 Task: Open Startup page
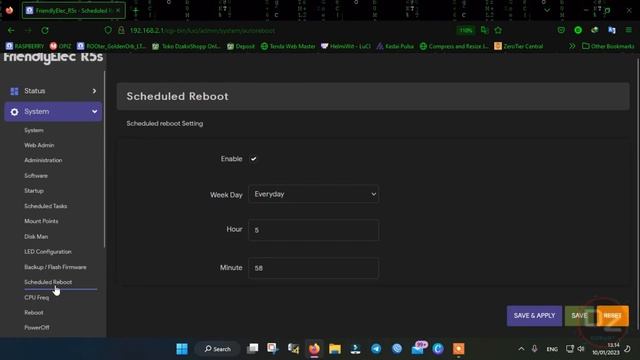(34, 191)
